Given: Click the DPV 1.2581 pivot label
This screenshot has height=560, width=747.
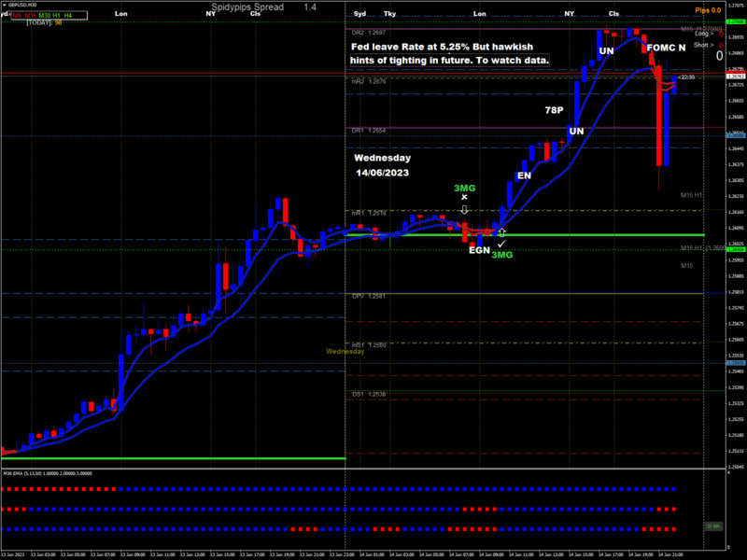Looking at the screenshot, I should tap(369, 296).
